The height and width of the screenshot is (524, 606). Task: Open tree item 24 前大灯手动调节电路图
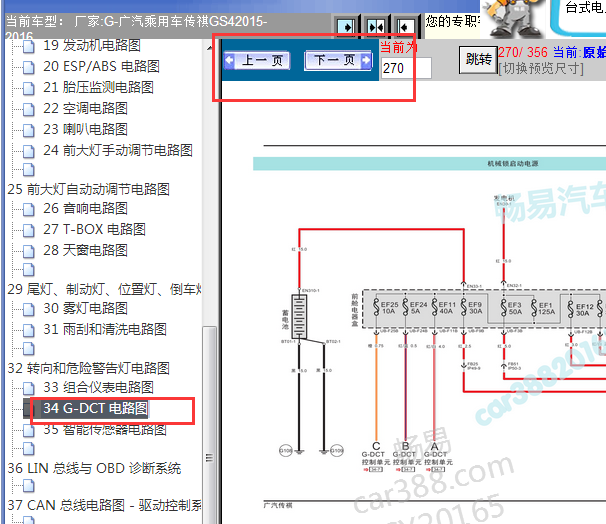[117, 150]
